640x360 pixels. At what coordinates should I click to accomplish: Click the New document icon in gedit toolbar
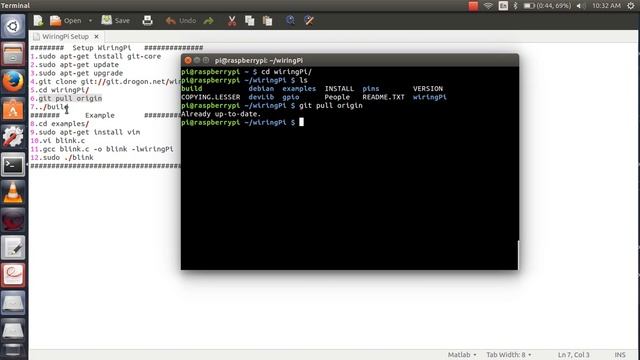38,20
